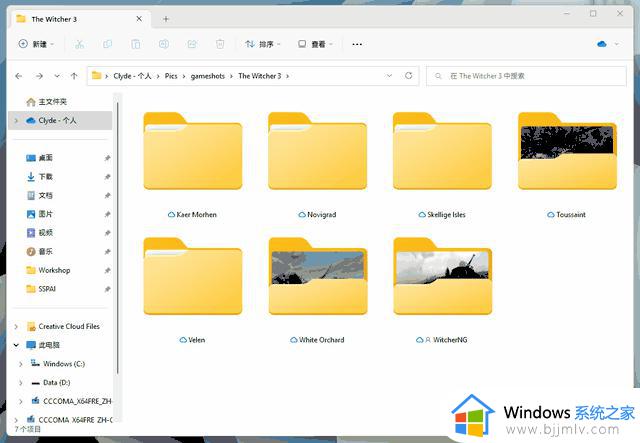Open the 排序 sort dropdown
The image size is (640, 443).
pyautogui.click(x=262, y=44)
